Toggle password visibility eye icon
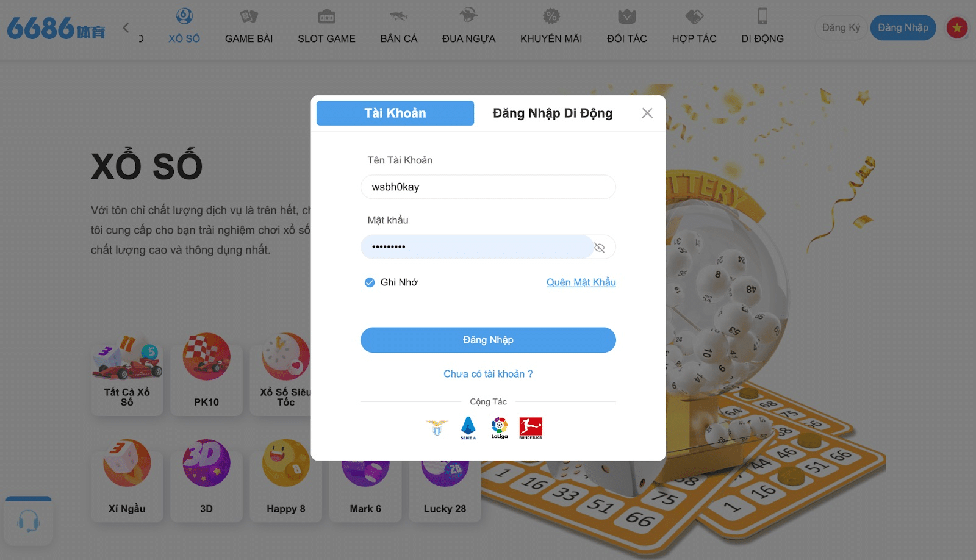 coord(600,247)
